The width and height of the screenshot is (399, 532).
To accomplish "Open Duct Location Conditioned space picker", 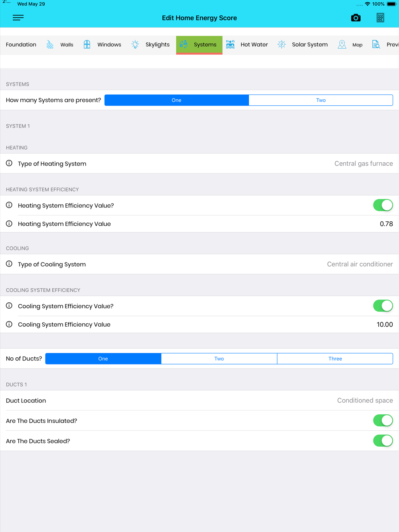I will pyautogui.click(x=365, y=400).
